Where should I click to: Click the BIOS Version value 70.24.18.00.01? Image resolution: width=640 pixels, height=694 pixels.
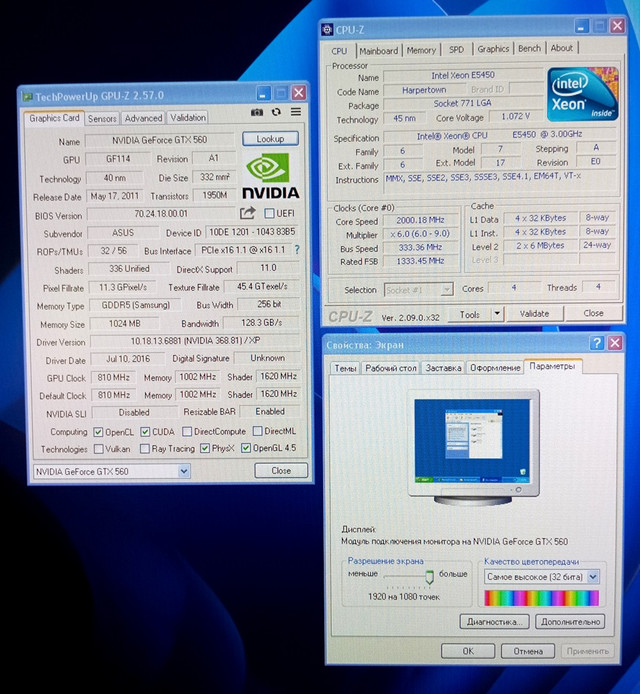click(x=161, y=214)
